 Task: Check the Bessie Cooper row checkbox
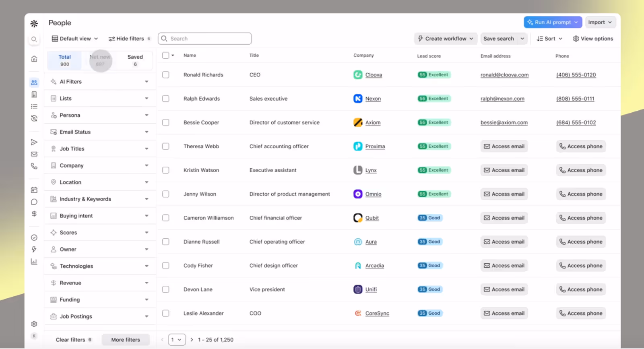[x=165, y=122]
